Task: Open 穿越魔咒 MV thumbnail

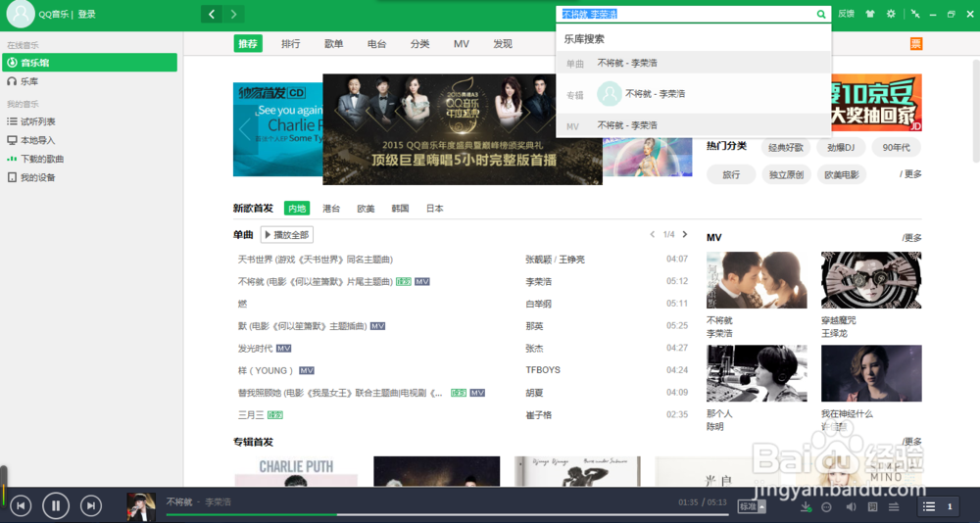Action: click(x=871, y=280)
